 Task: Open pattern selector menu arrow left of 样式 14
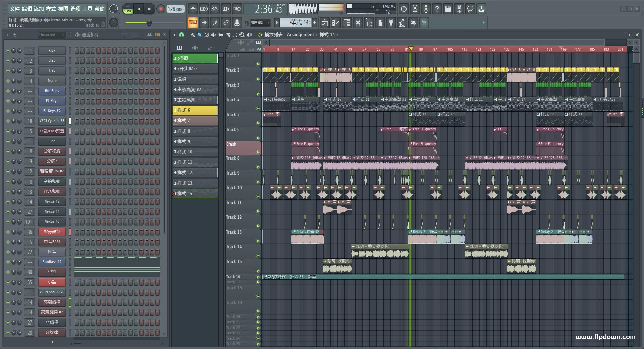tap(277, 23)
